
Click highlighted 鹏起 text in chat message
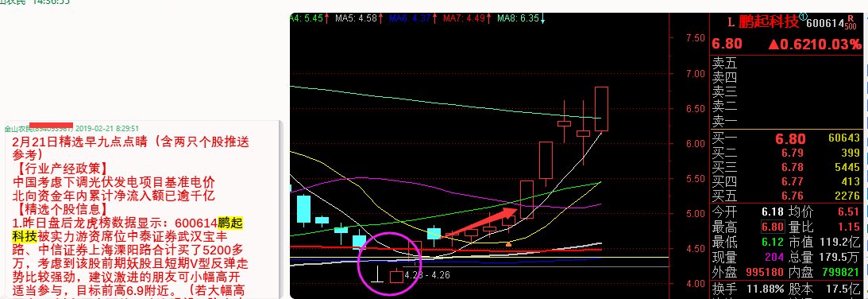(230, 223)
